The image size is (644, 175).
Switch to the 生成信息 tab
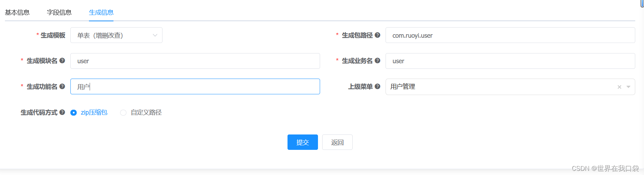[101, 13]
